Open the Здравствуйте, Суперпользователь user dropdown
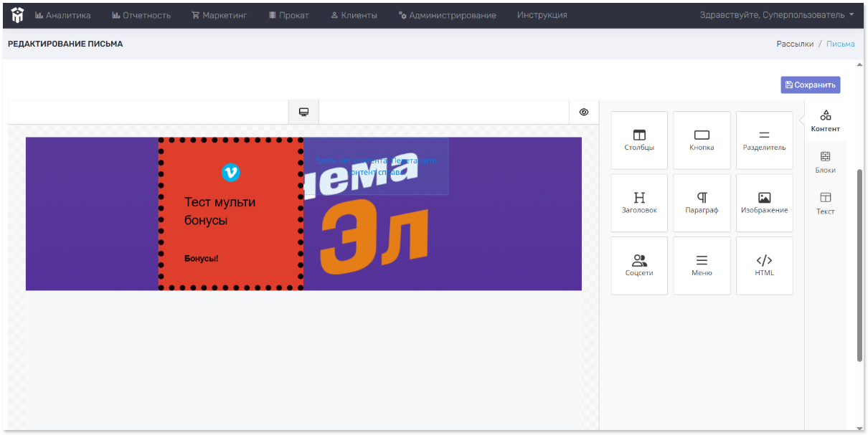868x435 pixels. coord(777,15)
